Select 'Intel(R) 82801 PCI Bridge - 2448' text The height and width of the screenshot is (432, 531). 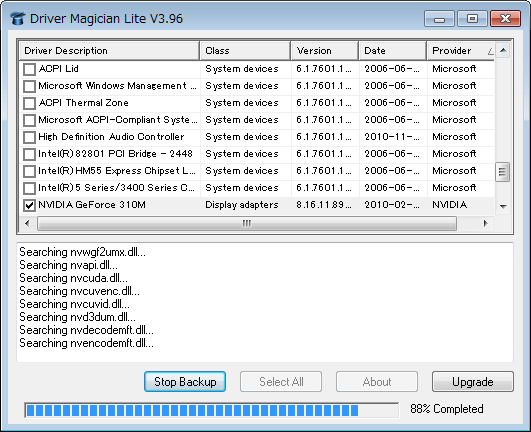(115, 154)
